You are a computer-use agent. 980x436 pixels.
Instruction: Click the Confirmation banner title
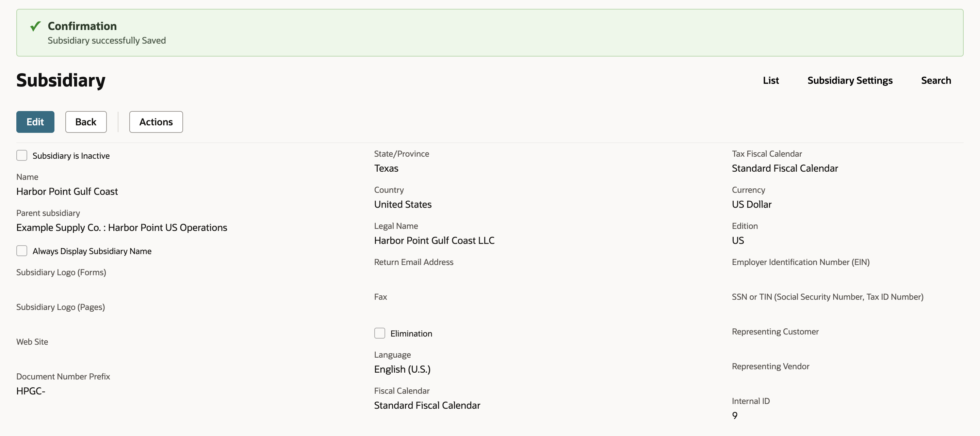tap(82, 26)
